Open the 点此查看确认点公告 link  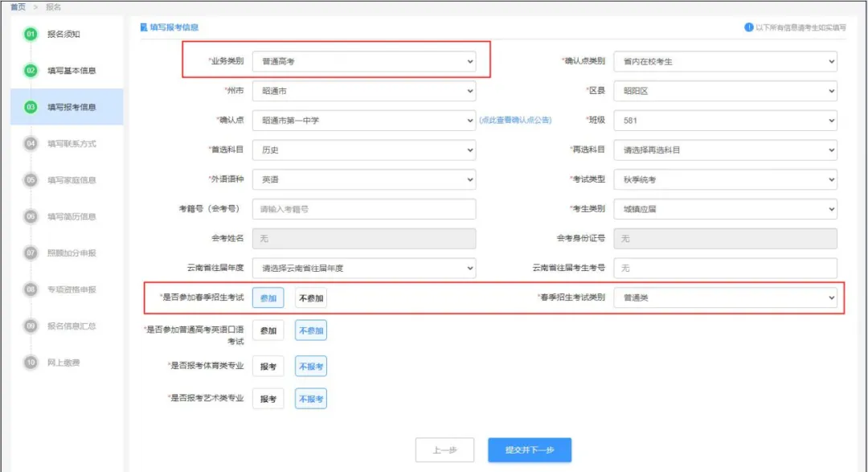coord(515,121)
